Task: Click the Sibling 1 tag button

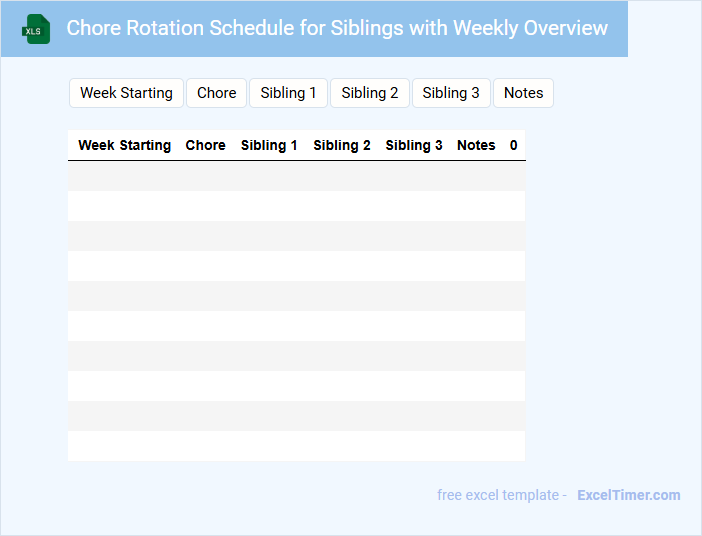Action: (x=288, y=93)
